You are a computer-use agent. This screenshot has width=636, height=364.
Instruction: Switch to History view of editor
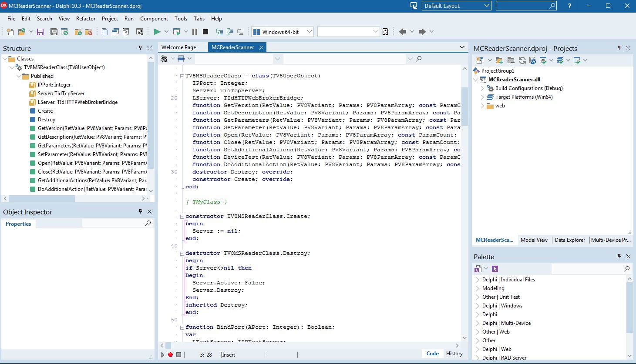tap(454, 354)
